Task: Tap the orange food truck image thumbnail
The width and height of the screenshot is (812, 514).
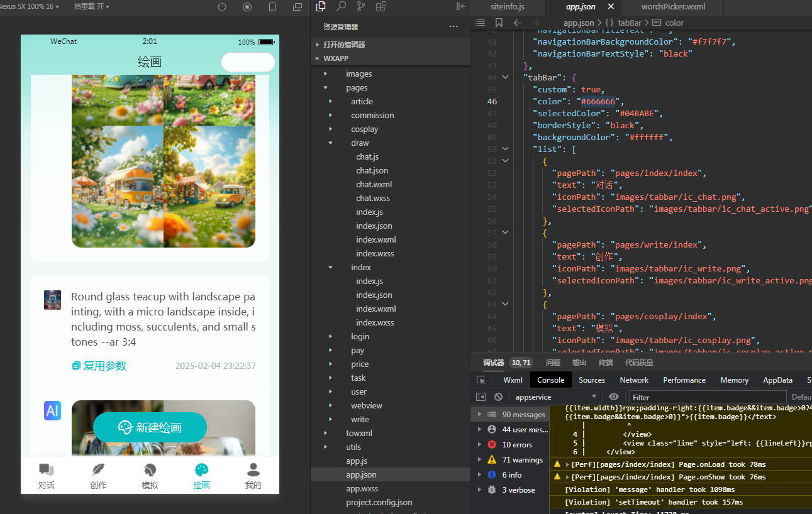Action: tap(118, 186)
